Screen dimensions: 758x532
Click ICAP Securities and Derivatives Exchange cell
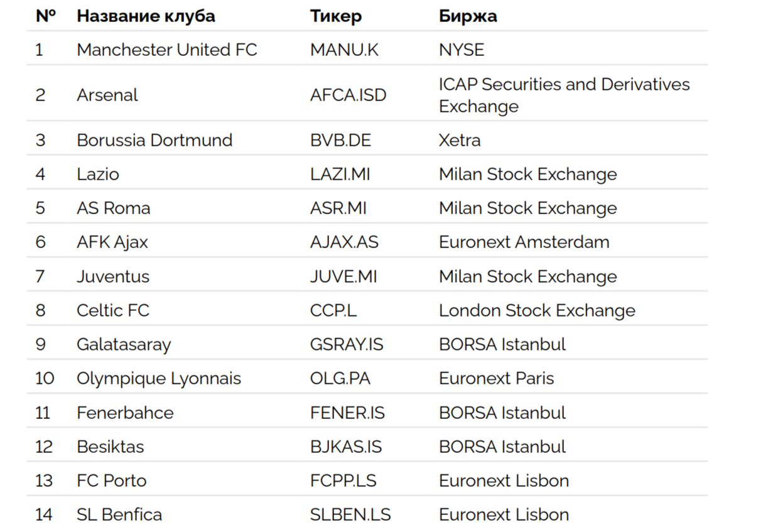point(563,95)
